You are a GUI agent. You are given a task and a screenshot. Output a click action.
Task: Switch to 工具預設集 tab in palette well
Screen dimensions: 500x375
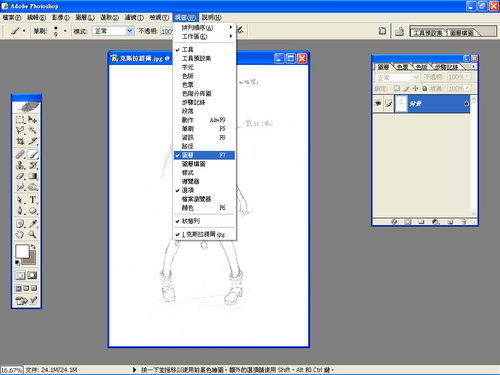(428, 33)
